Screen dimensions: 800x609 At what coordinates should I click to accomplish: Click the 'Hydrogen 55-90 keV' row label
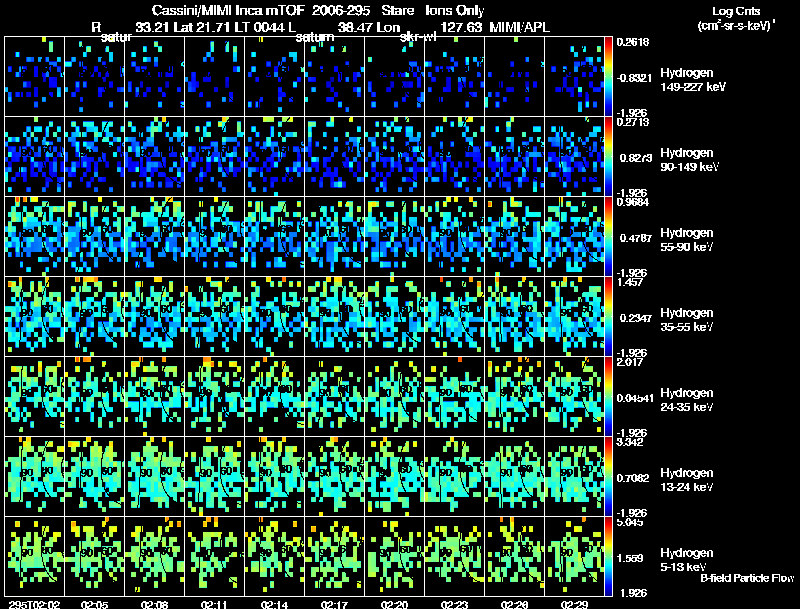click(x=687, y=240)
